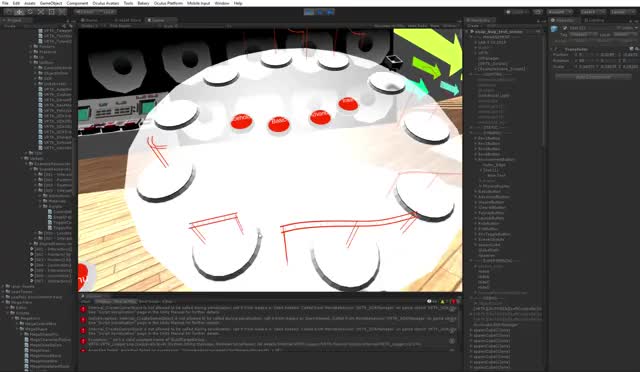Open the scene row options menu in Hierarchy
Screen dimensions: 640x372
539,31
